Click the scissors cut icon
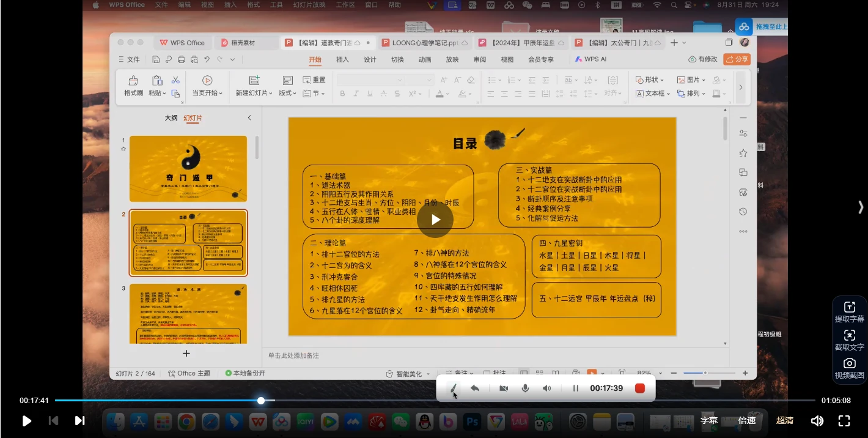Viewport: 868px width, 438px height. (x=175, y=80)
